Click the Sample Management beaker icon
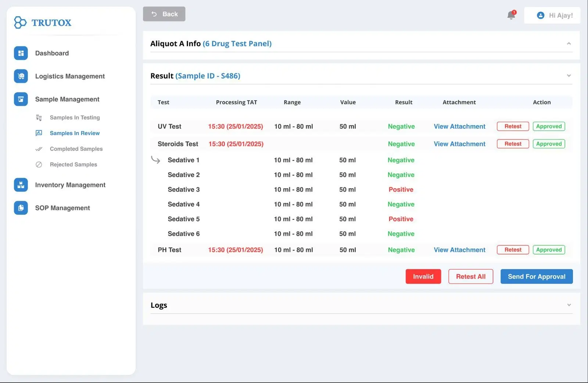Screen dimensions: 588x383 (x=21, y=99)
